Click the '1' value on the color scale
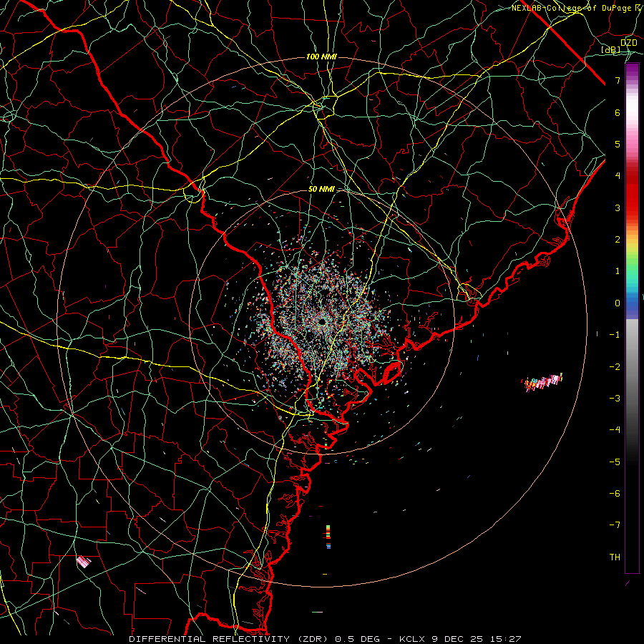This screenshot has height=644, width=644. coord(618,271)
